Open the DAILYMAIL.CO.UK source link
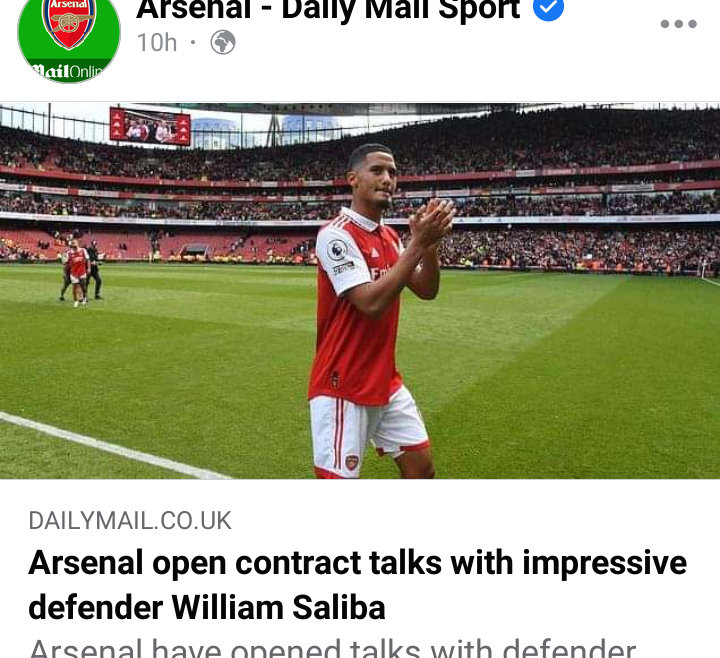 [x=130, y=521]
